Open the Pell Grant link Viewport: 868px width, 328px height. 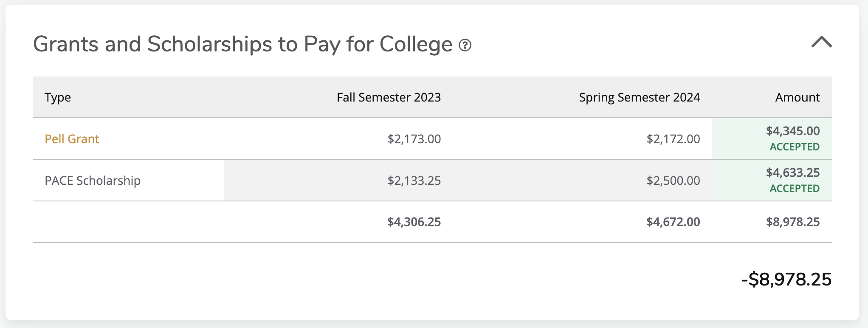tap(72, 139)
